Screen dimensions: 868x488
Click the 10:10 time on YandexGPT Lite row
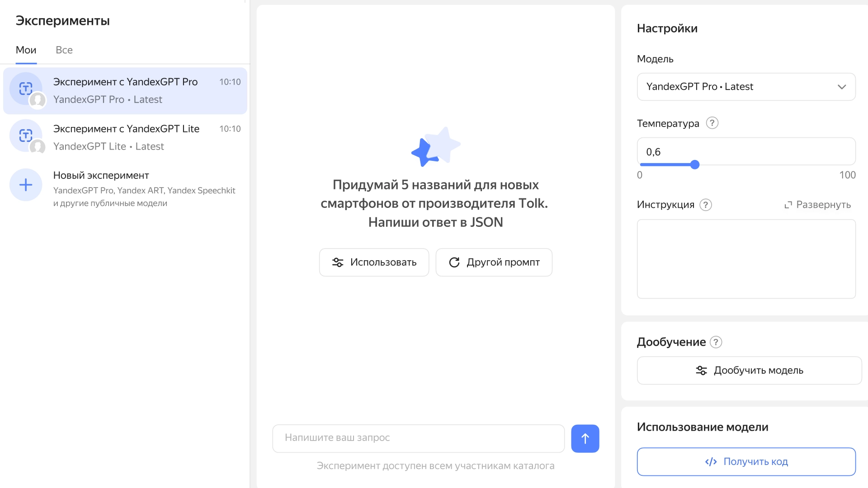pyautogui.click(x=230, y=129)
